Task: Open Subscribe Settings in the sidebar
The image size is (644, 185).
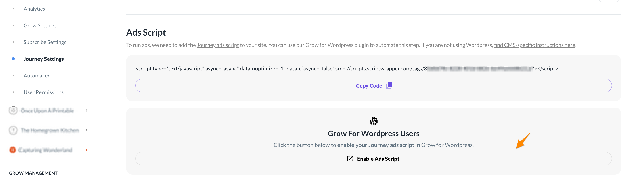Action: (x=45, y=42)
